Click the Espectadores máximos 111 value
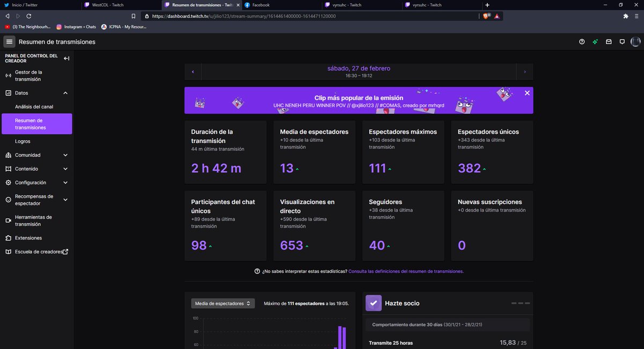The width and height of the screenshot is (644, 349). [x=377, y=168]
